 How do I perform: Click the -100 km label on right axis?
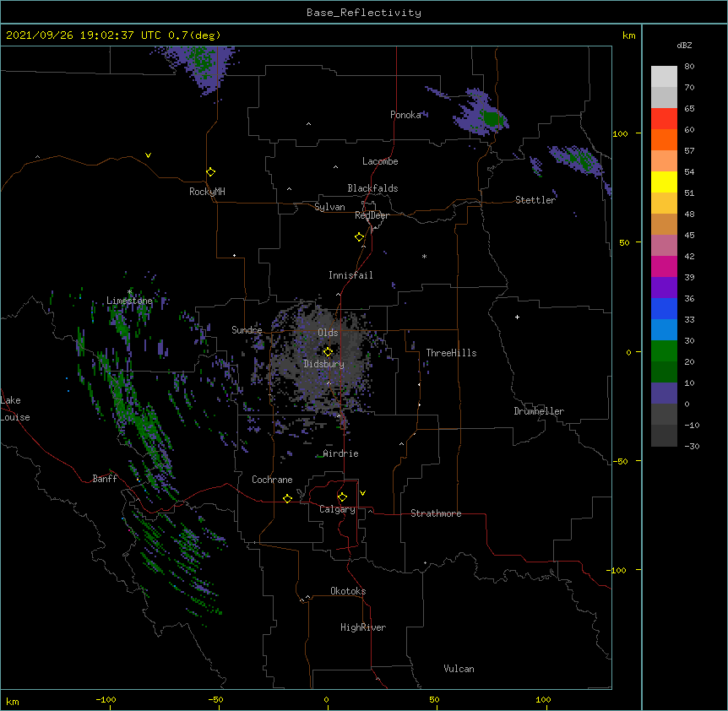(x=617, y=570)
